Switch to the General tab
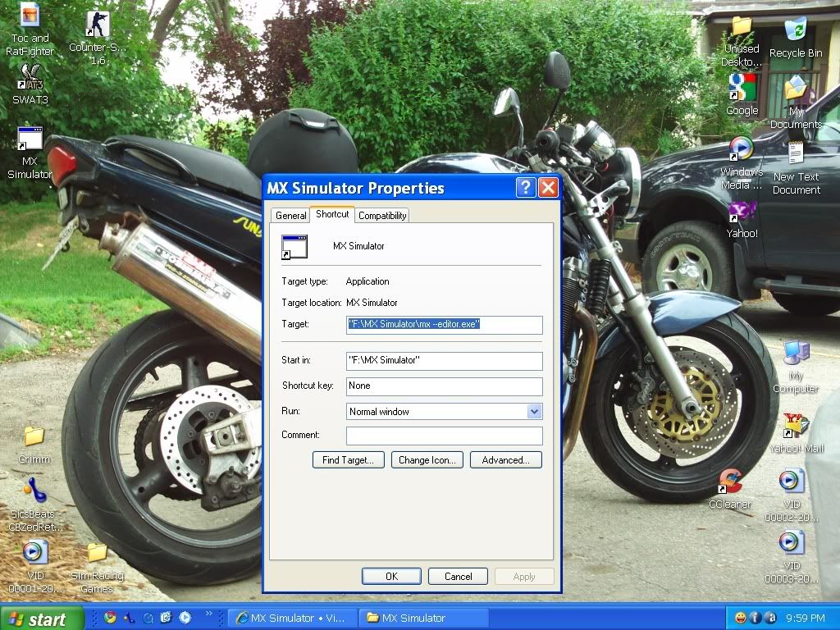840x630 pixels. click(290, 216)
